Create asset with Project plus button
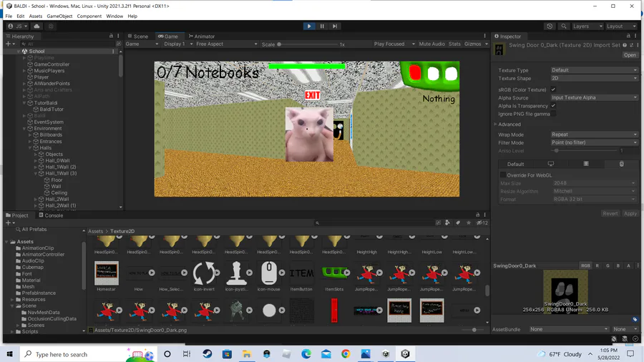Viewport: 644px width, 362px height. pos(10,223)
